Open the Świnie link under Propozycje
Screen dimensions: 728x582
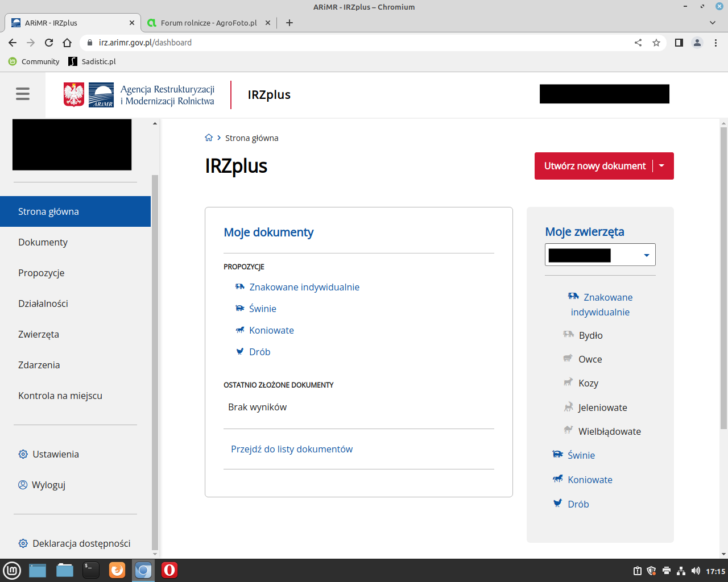pos(262,309)
